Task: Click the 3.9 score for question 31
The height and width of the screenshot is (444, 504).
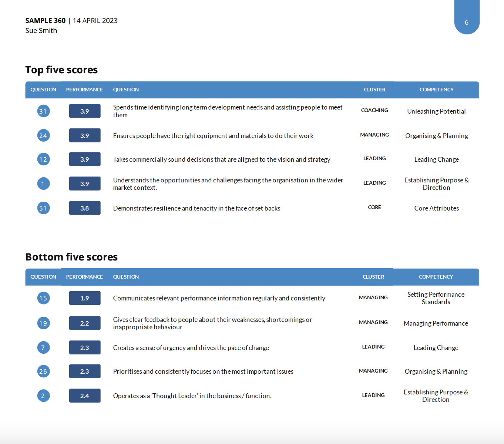Action: tap(85, 111)
